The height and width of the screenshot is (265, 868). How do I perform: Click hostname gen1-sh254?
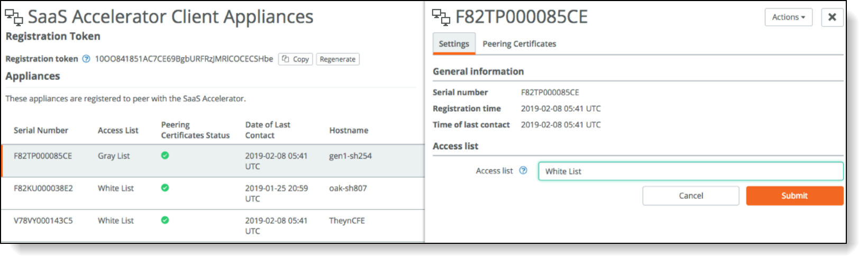[350, 156]
